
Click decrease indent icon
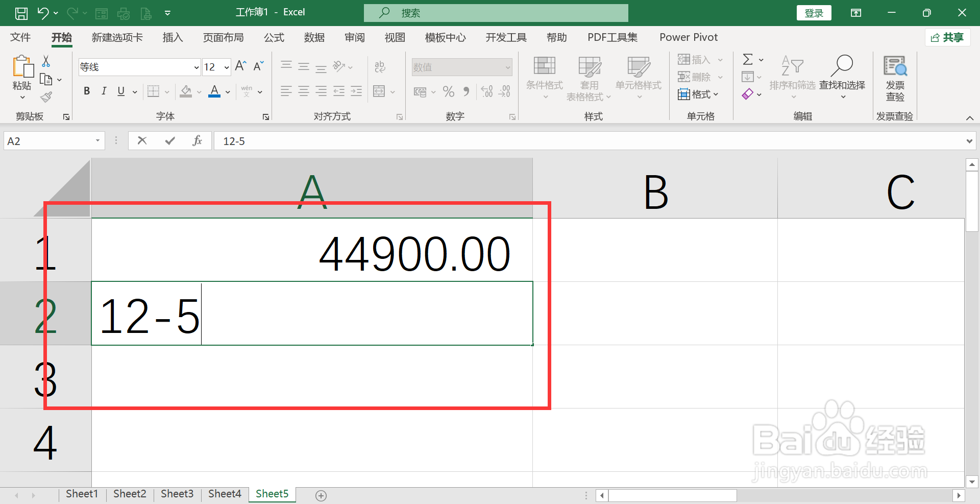click(339, 91)
